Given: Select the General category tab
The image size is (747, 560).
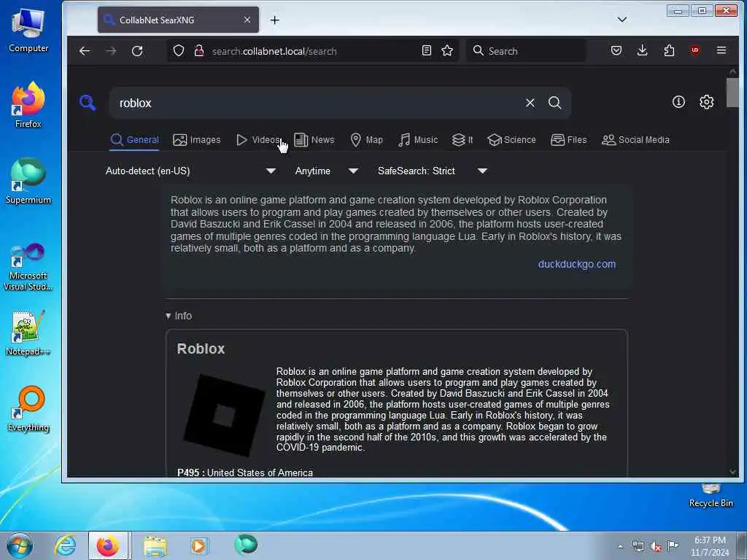Looking at the screenshot, I should 134,139.
